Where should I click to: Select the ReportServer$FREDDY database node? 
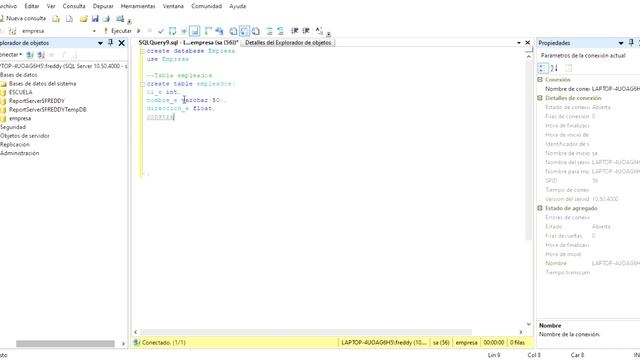click(x=37, y=101)
